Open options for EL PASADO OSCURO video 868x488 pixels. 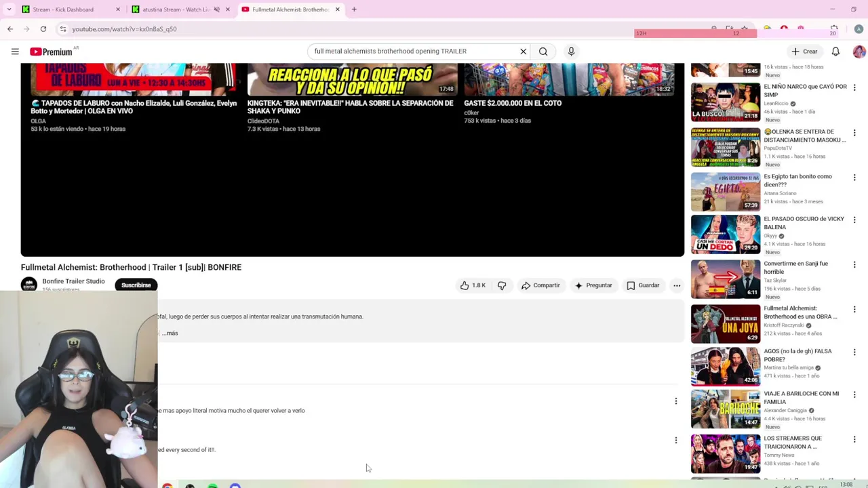(x=854, y=220)
